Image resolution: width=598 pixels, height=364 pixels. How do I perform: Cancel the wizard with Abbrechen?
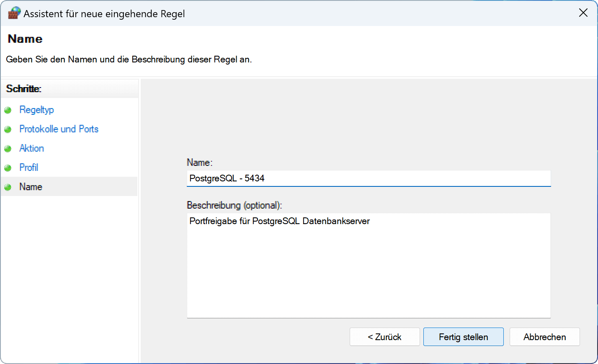coord(544,337)
